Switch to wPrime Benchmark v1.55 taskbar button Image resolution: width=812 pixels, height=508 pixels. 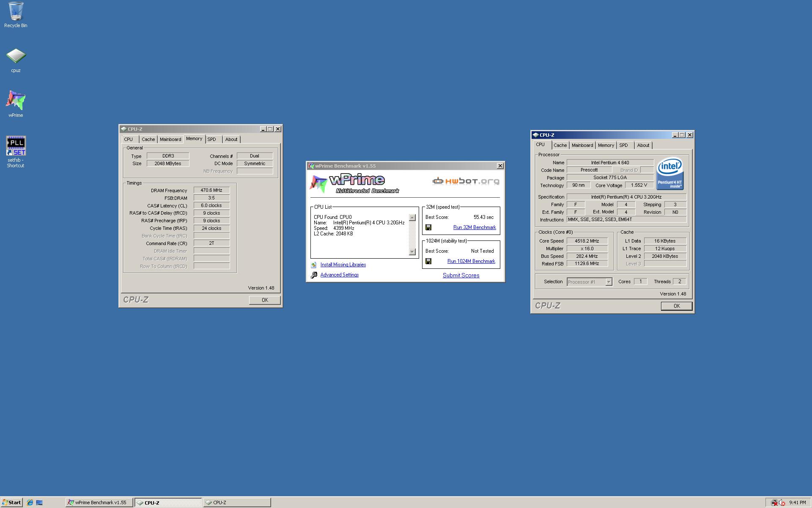99,502
